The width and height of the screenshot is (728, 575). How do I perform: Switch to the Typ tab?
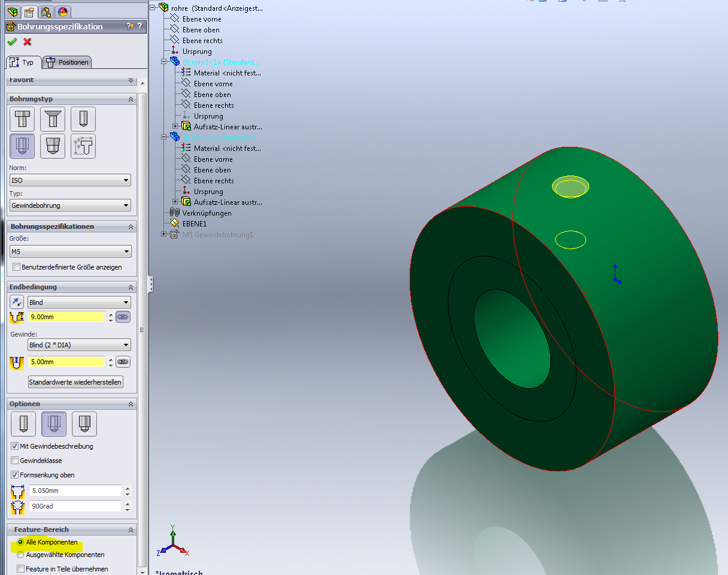click(23, 62)
